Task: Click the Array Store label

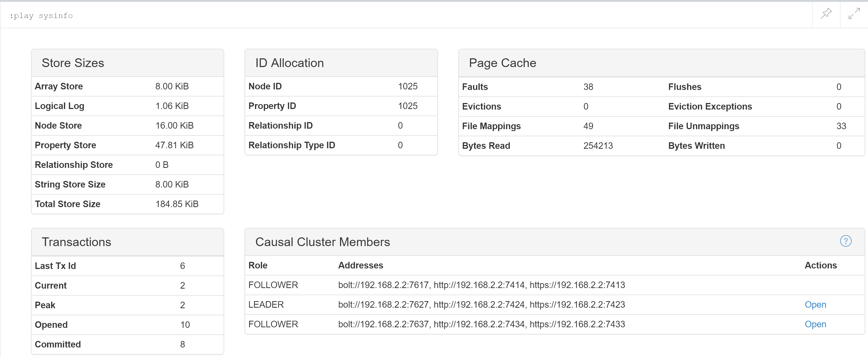Action: coord(59,86)
